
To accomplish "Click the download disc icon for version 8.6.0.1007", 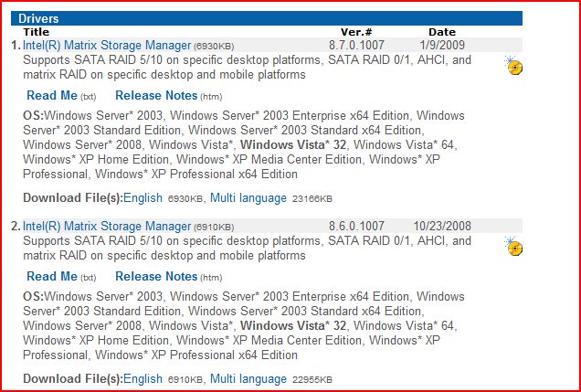I will [514, 247].
